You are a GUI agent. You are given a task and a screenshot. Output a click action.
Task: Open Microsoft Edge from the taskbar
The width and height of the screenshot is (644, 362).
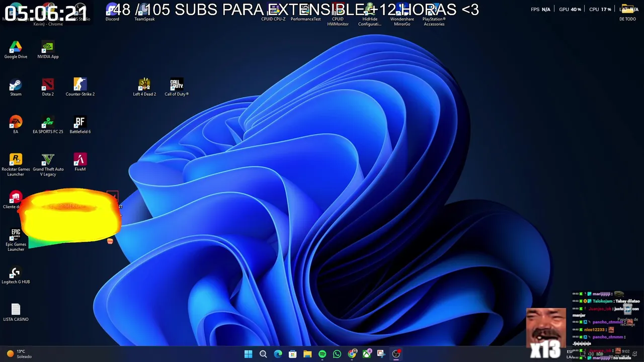point(278,354)
